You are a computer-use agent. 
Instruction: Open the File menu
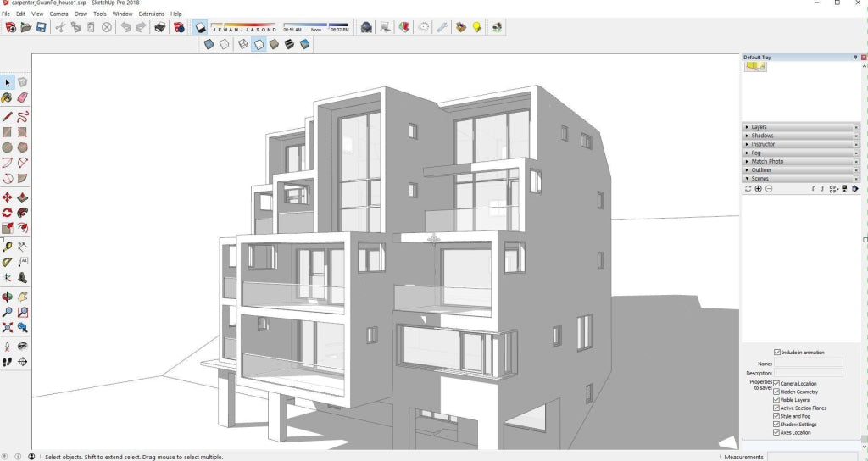(6, 14)
